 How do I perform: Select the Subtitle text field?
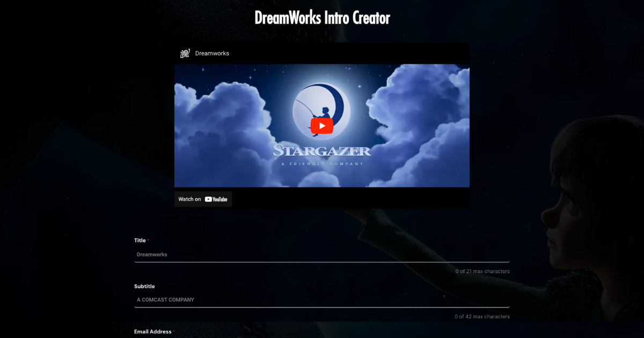(x=321, y=300)
